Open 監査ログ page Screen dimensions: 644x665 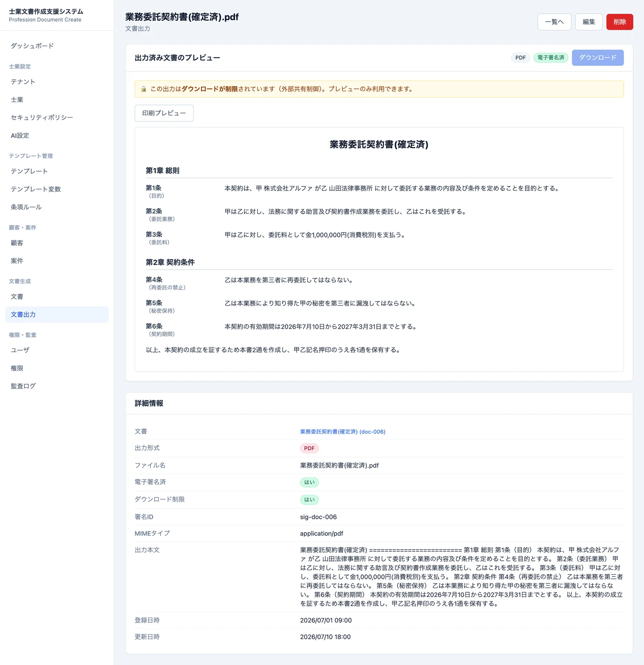(x=57, y=386)
